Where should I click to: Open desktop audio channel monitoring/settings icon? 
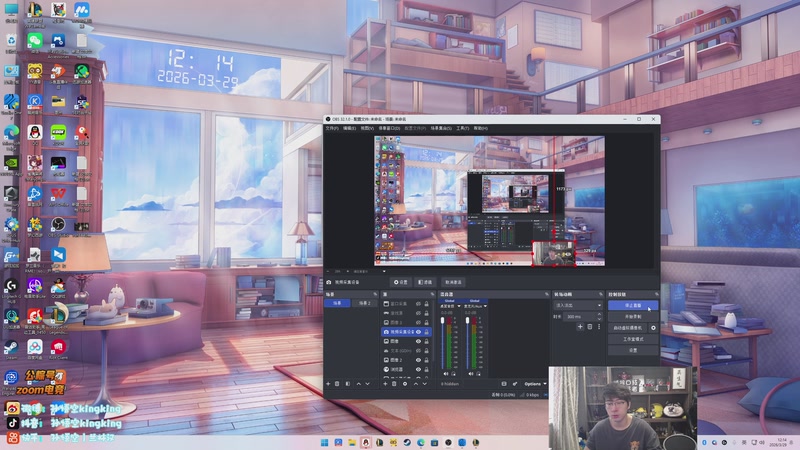pyautogui.click(x=453, y=374)
